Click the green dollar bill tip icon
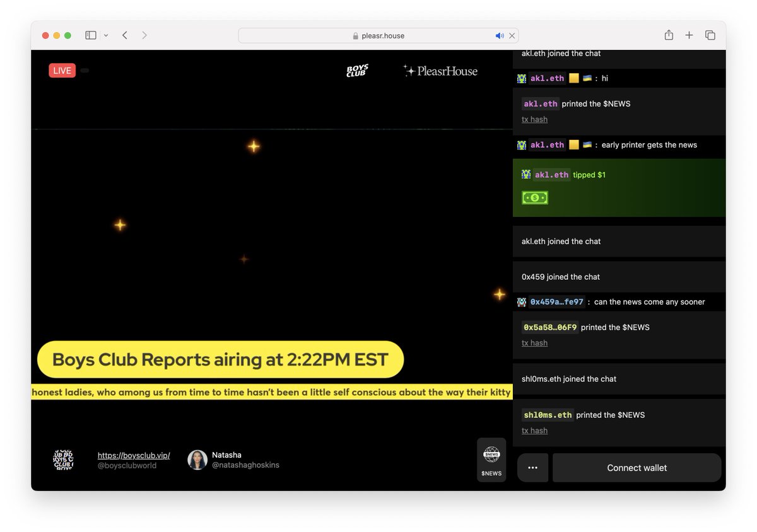 pos(534,198)
